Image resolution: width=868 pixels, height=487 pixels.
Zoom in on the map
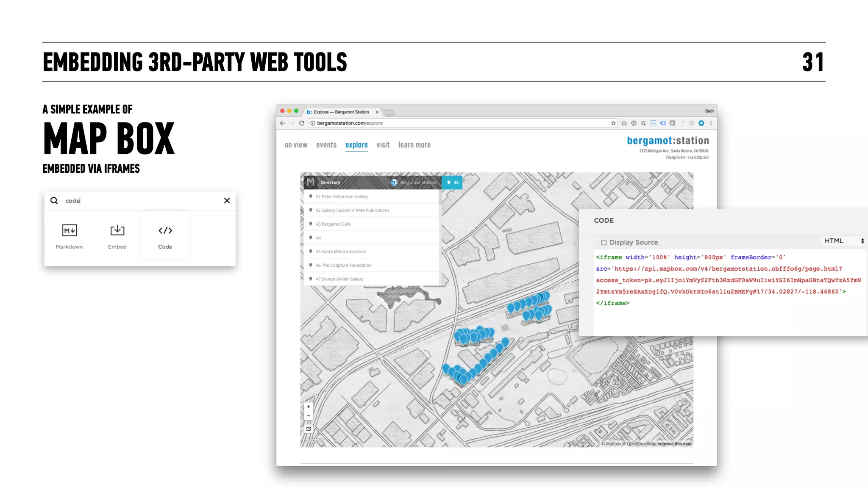click(309, 407)
